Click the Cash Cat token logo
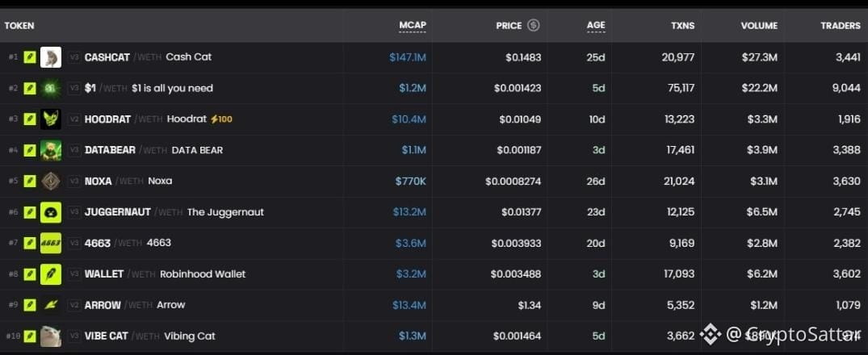868x355 pixels. 51,57
